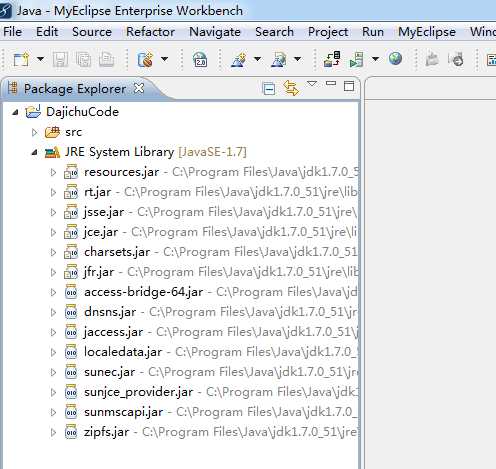Open dropdown beside the star wizard icon
This screenshot has height=469, width=496.
pos(257,59)
